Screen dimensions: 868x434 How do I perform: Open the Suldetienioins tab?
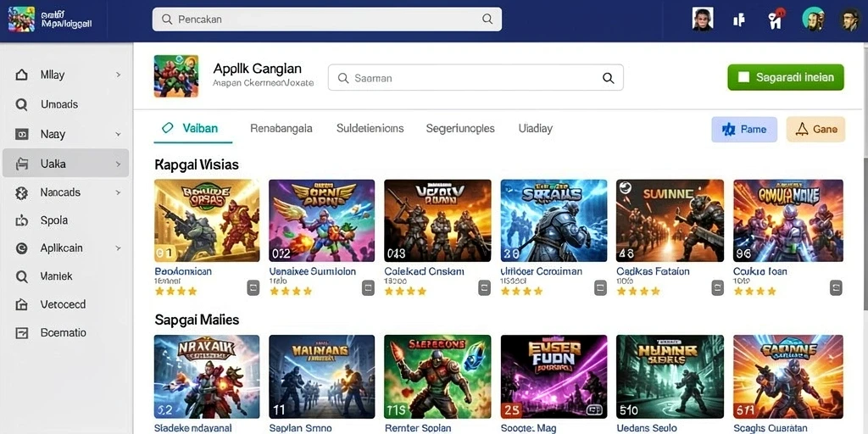(x=370, y=129)
